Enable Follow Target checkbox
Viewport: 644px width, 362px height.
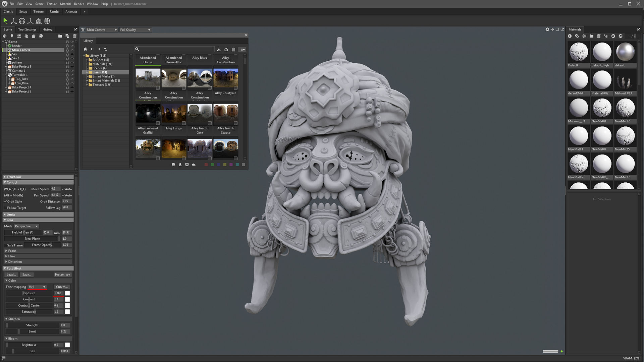(5, 208)
